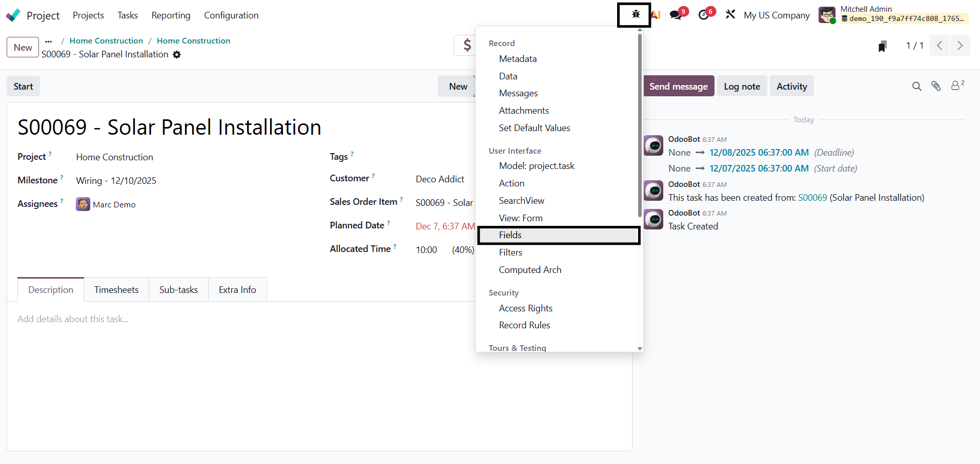Click the Send message button
The image size is (980, 464).
[x=678, y=87]
